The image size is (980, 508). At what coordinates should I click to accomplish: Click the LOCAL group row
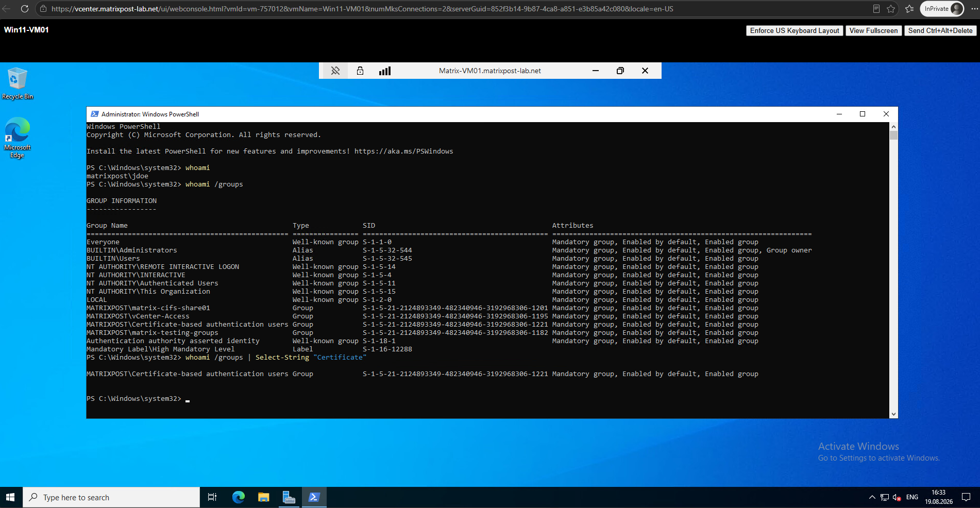[423, 300]
